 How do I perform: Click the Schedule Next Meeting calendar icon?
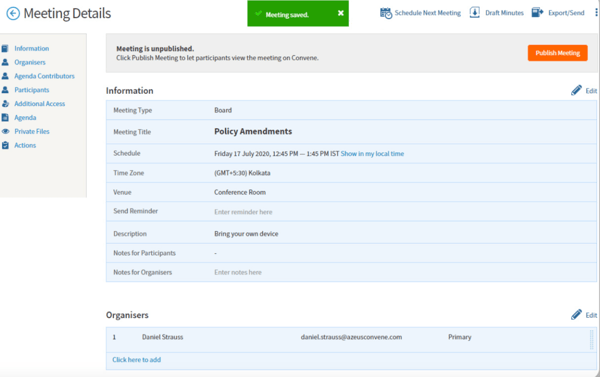[386, 13]
